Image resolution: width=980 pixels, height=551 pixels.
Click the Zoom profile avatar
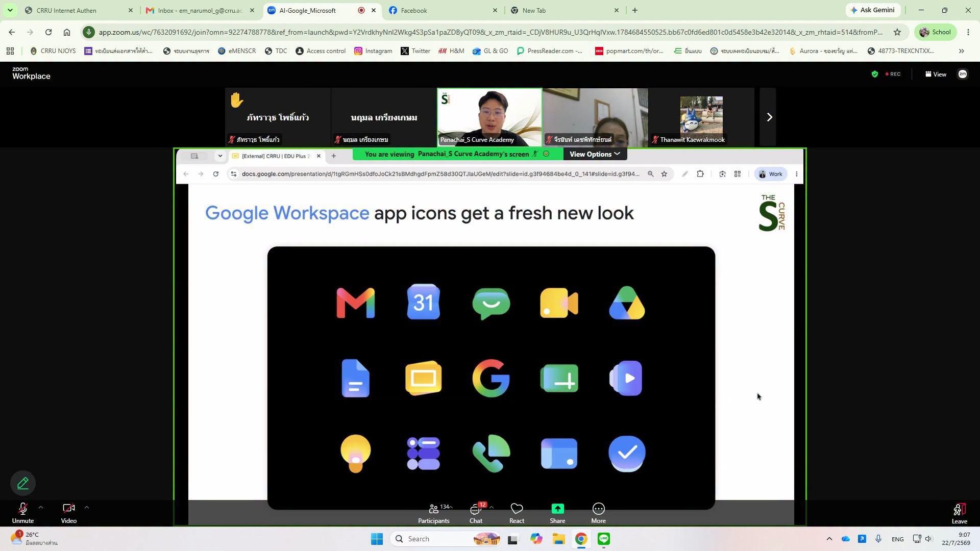click(x=963, y=74)
